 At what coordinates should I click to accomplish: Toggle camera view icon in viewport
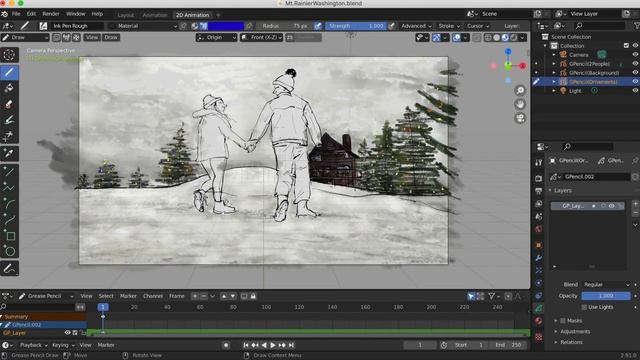[x=520, y=118]
